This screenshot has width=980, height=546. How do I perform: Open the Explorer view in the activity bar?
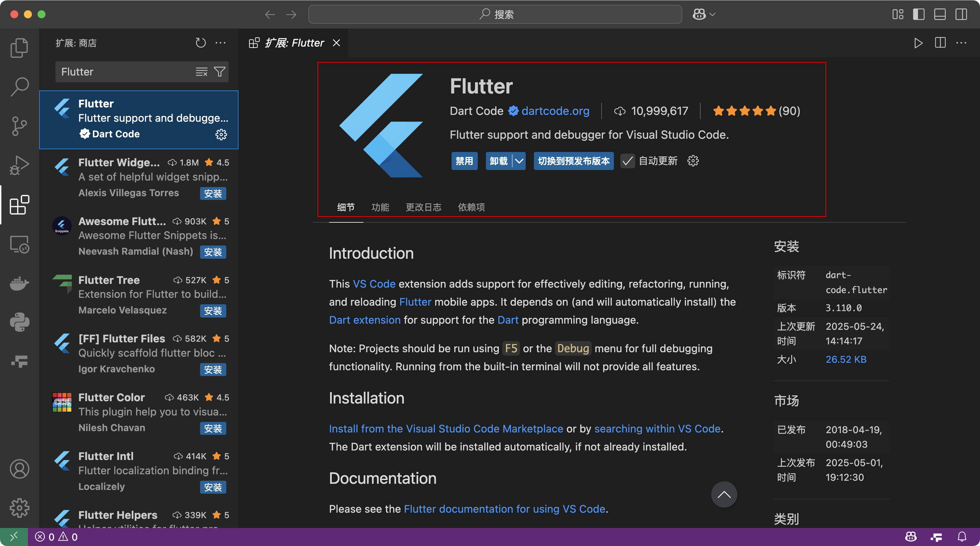tap(19, 48)
